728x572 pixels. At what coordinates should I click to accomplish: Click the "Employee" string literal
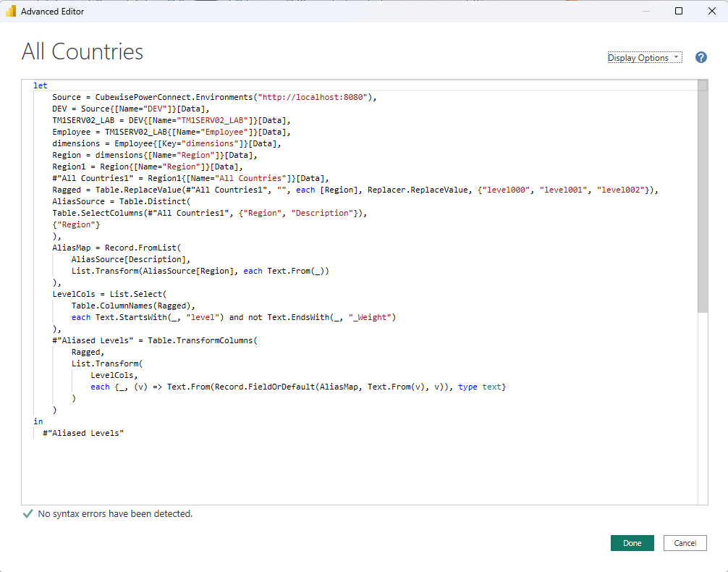click(224, 132)
